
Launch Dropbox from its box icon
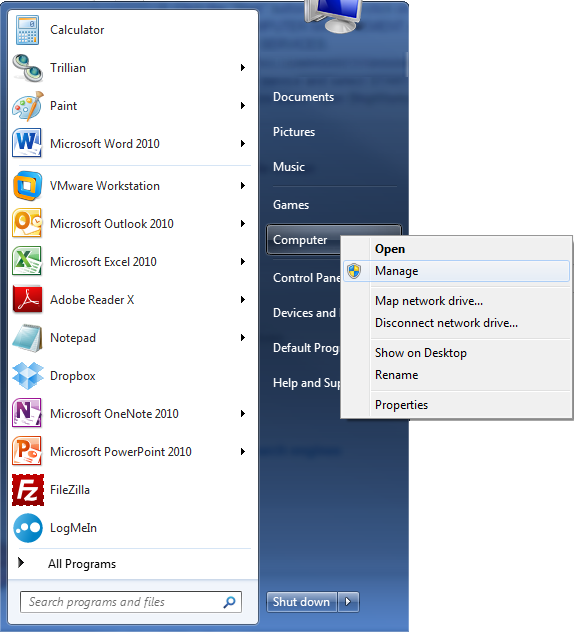pyautogui.click(x=27, y=376)
